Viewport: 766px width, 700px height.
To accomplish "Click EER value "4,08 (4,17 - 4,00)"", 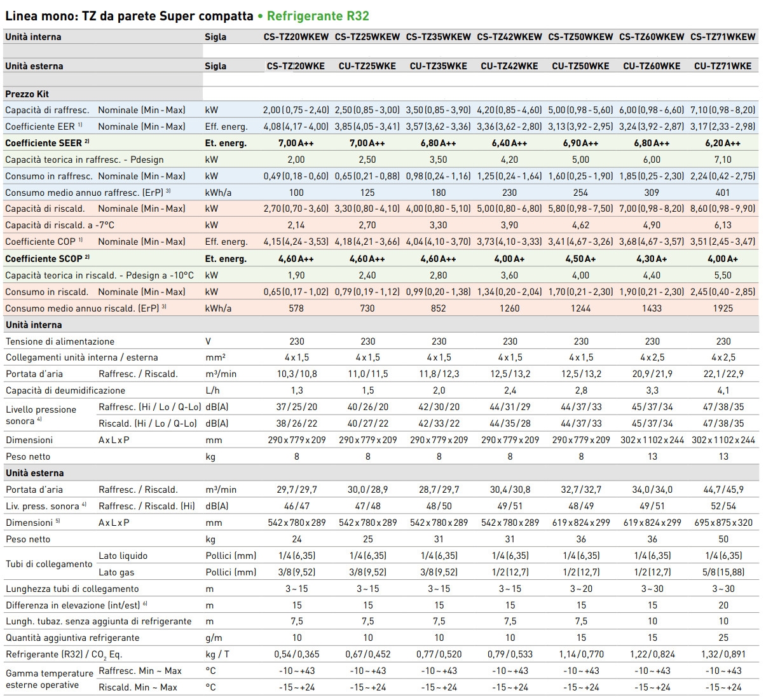I will pyautogui.click(x=296, y=127).
